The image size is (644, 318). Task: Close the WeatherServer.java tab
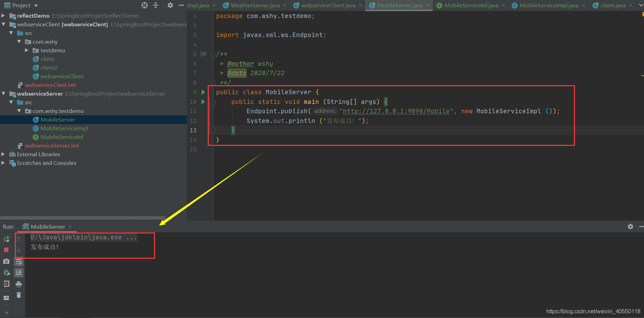(x=285, y=5)
